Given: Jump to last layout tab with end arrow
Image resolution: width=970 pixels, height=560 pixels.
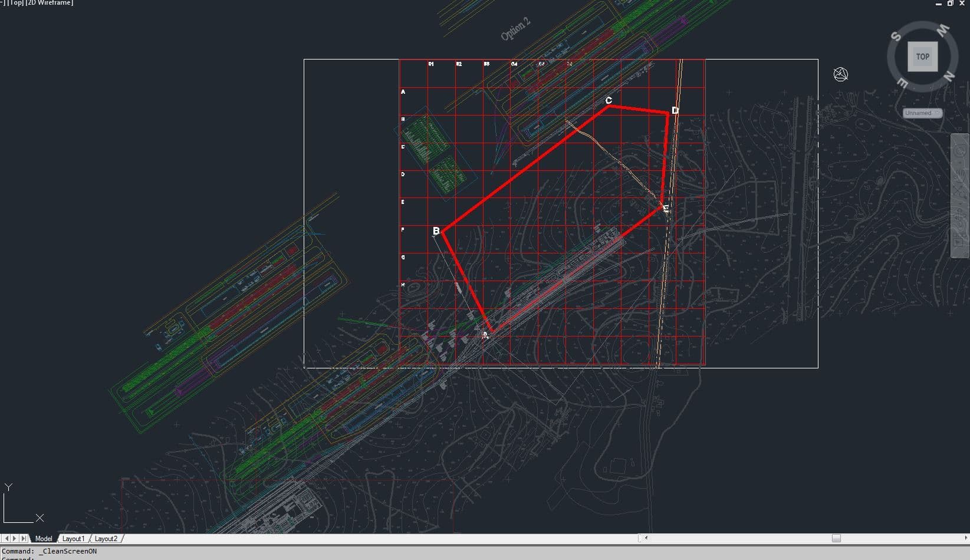Looking at the screenshot, I should [x=24, y=539].
